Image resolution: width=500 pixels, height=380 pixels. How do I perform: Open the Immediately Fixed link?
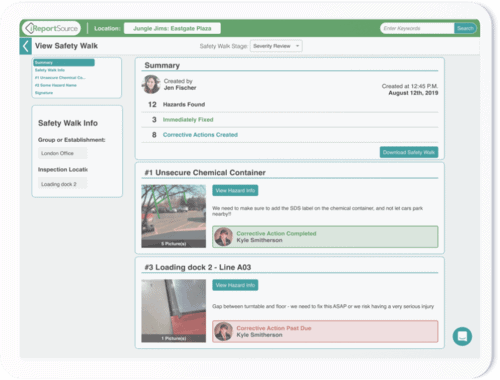pyautogui.click(x=188, y=120)
